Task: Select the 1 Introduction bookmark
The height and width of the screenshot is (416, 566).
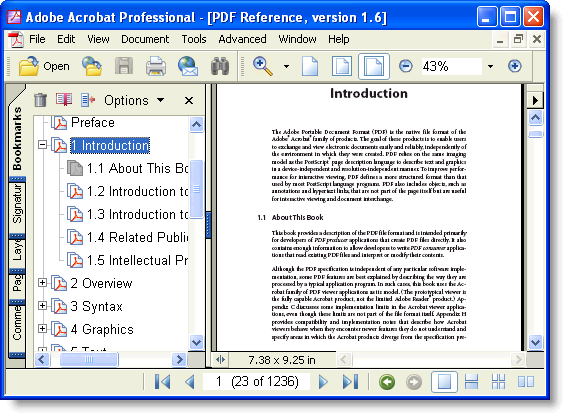Action: tap(110, 146)
